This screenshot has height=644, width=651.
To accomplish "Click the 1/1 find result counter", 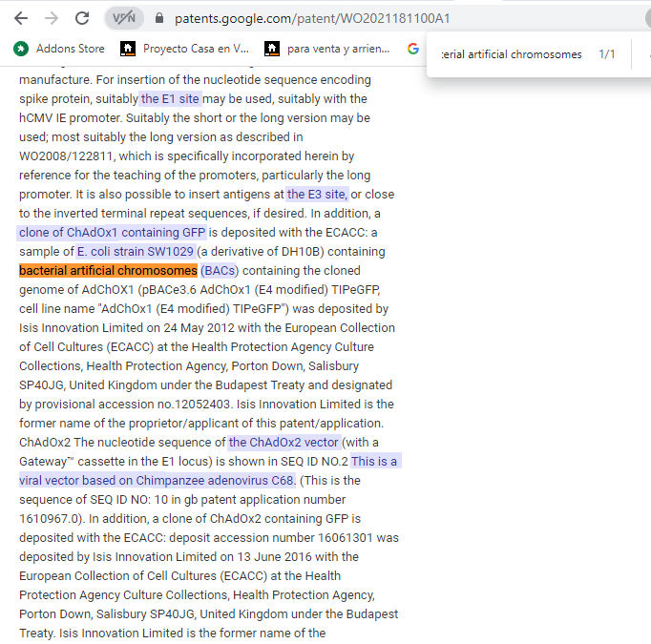I will 607,54.
